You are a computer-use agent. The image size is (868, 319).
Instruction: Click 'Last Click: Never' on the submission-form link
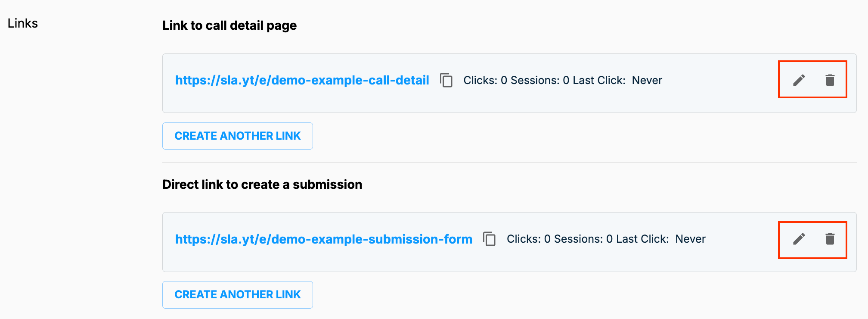661,239
